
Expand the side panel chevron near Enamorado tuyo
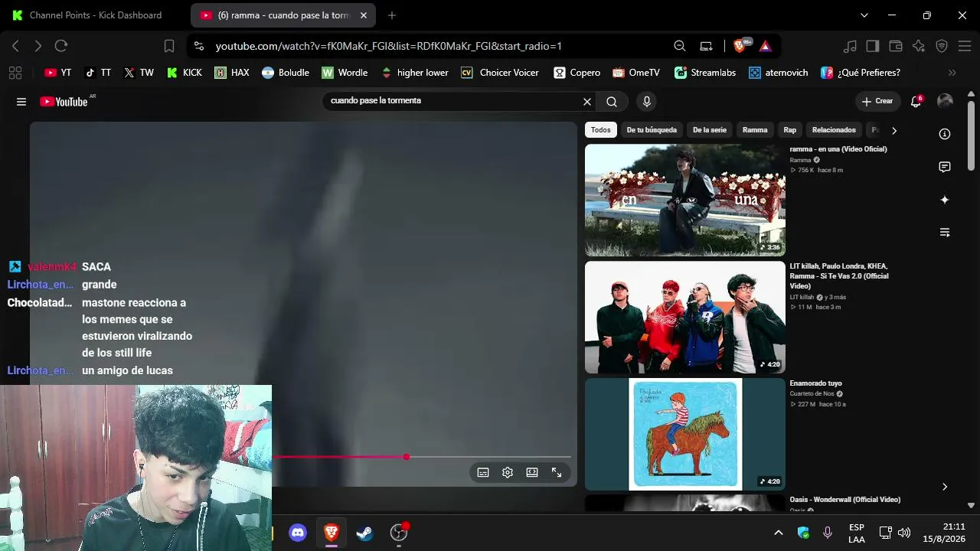point(945,487)
